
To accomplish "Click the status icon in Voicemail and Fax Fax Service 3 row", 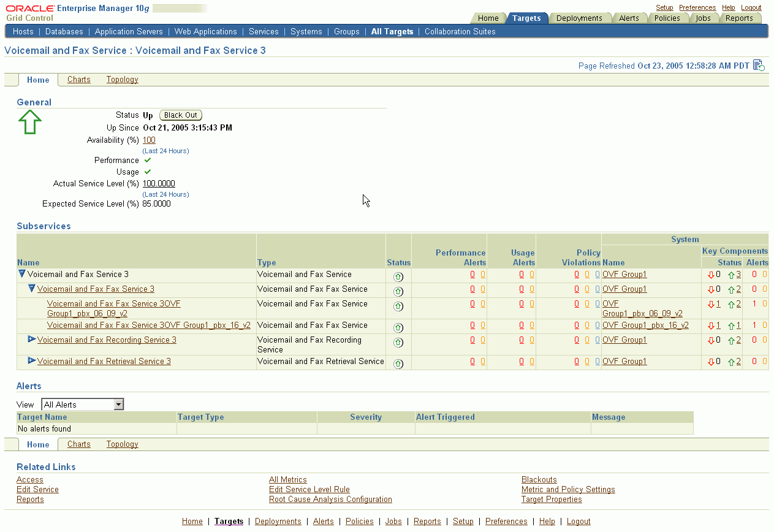I will pos(398,291).
